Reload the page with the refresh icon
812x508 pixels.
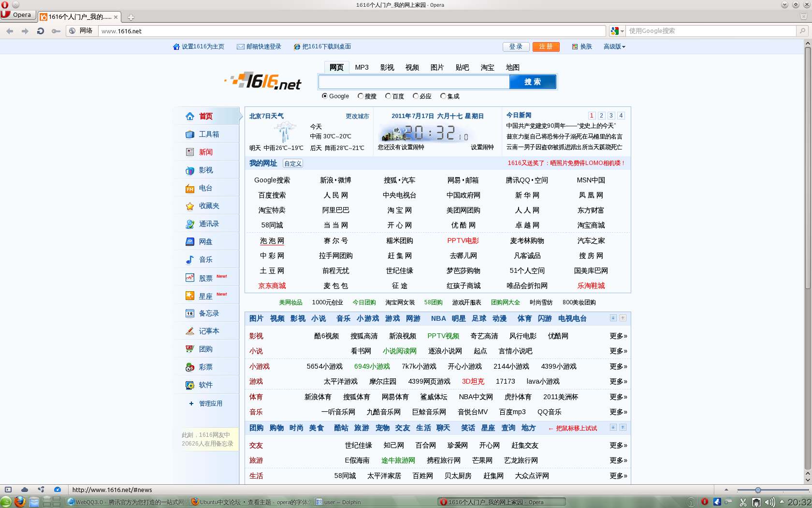point(41,31)
